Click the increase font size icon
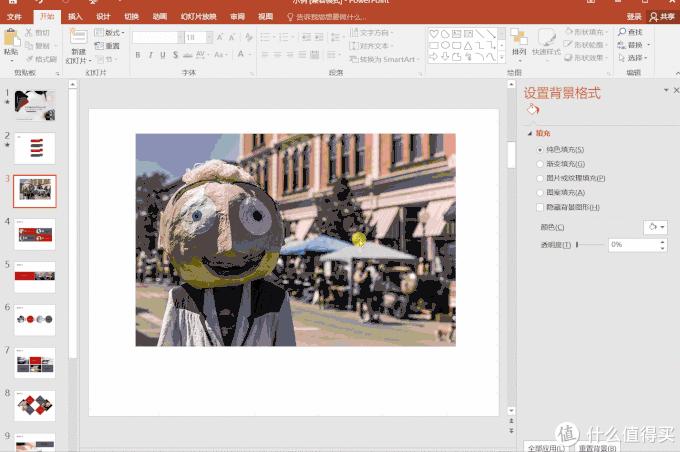680x452 pixels. click(x=220, y=37)
